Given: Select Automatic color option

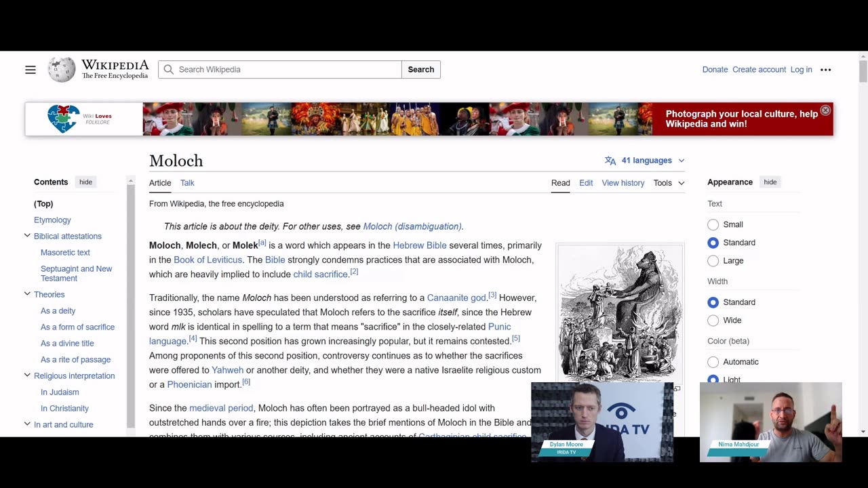Looking at the screenshot, I should tap(713, 362).
